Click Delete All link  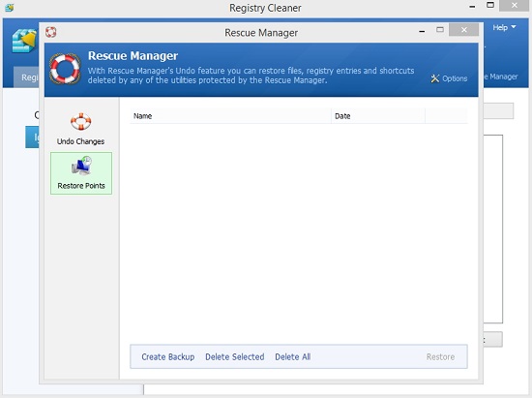(293, 357)
